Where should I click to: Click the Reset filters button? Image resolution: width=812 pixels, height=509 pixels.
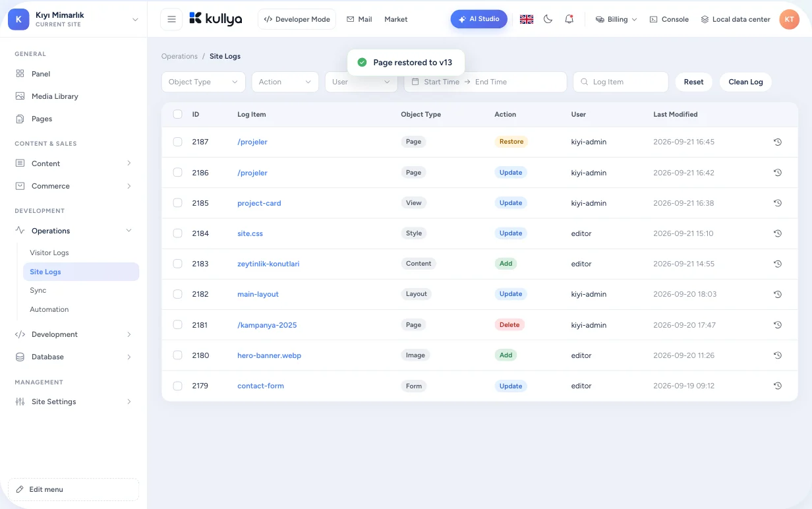tap(694, 82)
